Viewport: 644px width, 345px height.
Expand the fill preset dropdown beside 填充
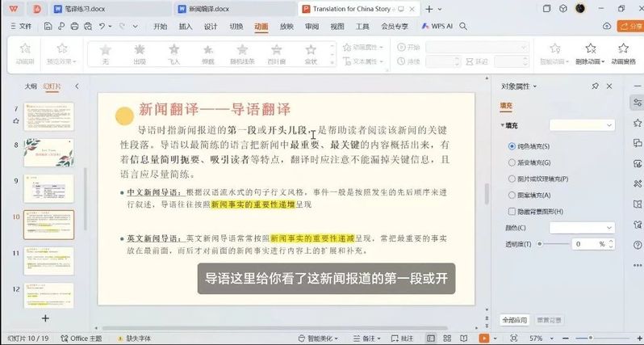point(582,125)
